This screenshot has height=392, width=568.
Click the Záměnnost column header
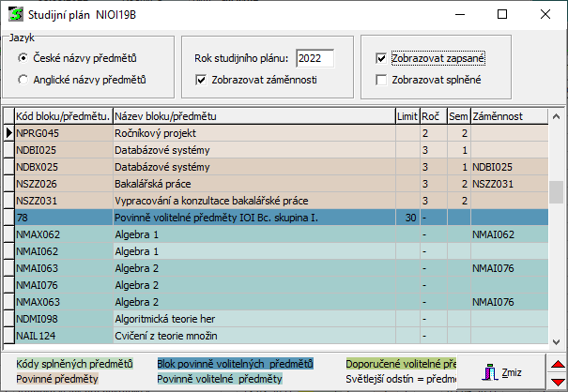point(507,116)
